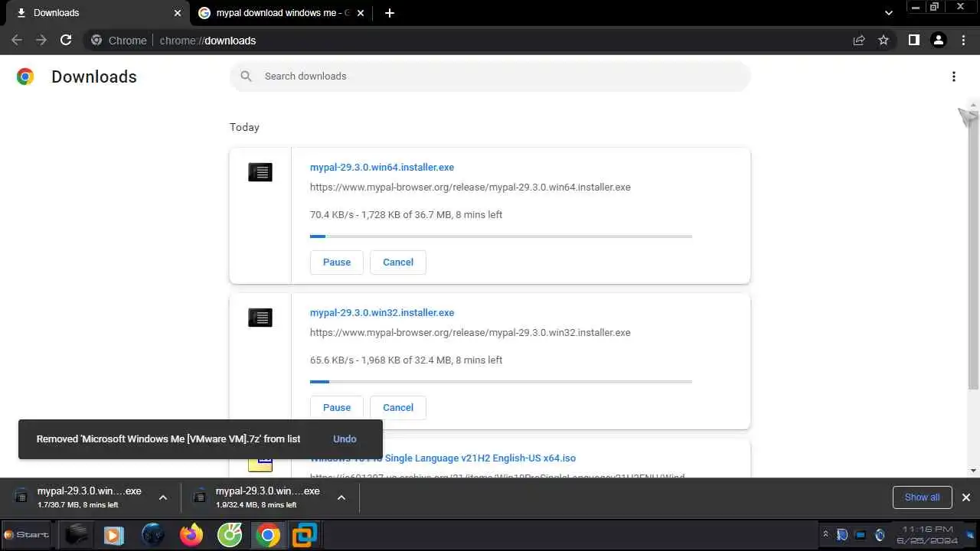Open the black folder icon in taskbar

(77, 534)
